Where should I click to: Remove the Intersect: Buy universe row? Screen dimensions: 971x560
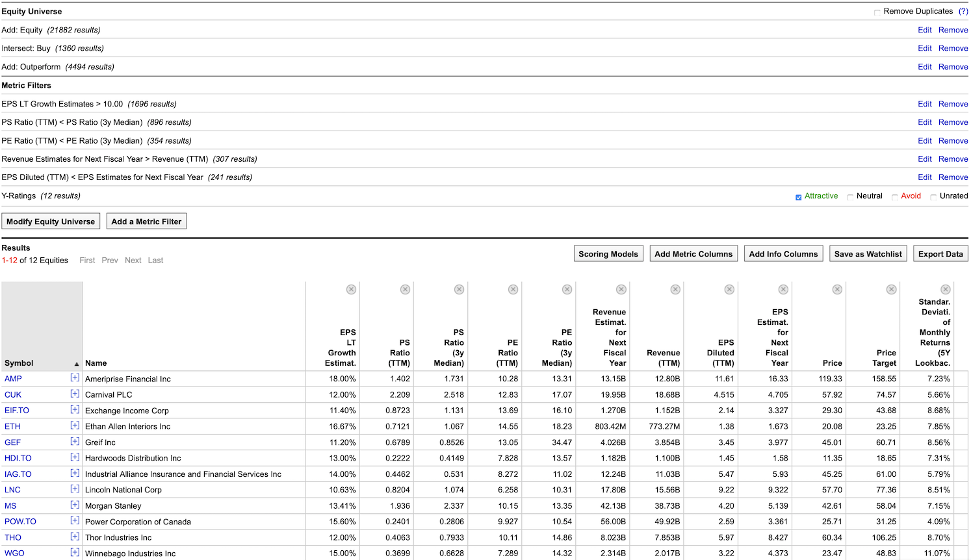click(953, 48)
